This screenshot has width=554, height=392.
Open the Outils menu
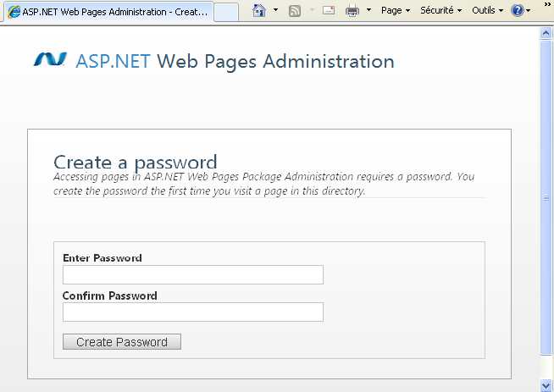[x=486, y=11]
